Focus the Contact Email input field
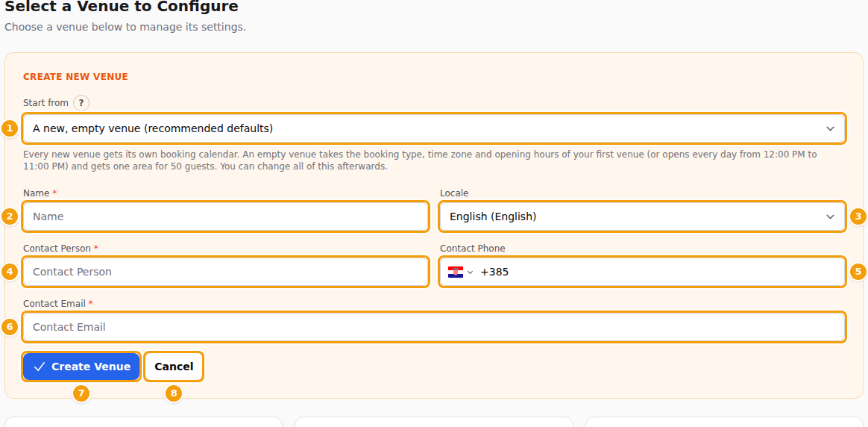Screen dimensions: 868x427 point(434,327)
